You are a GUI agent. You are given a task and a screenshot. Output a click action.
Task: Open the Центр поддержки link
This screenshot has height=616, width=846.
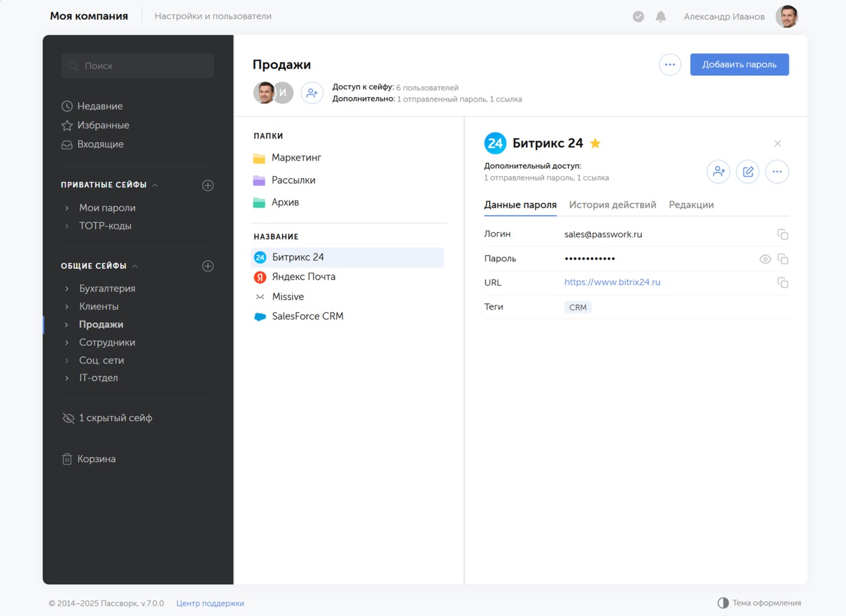click(210, 603)
